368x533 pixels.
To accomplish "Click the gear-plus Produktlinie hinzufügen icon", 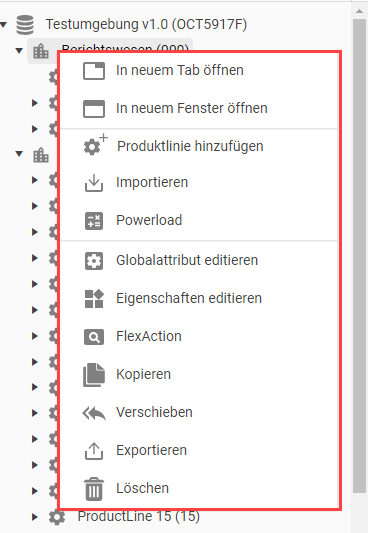I will pyautogui.click(x=95, y=145).
